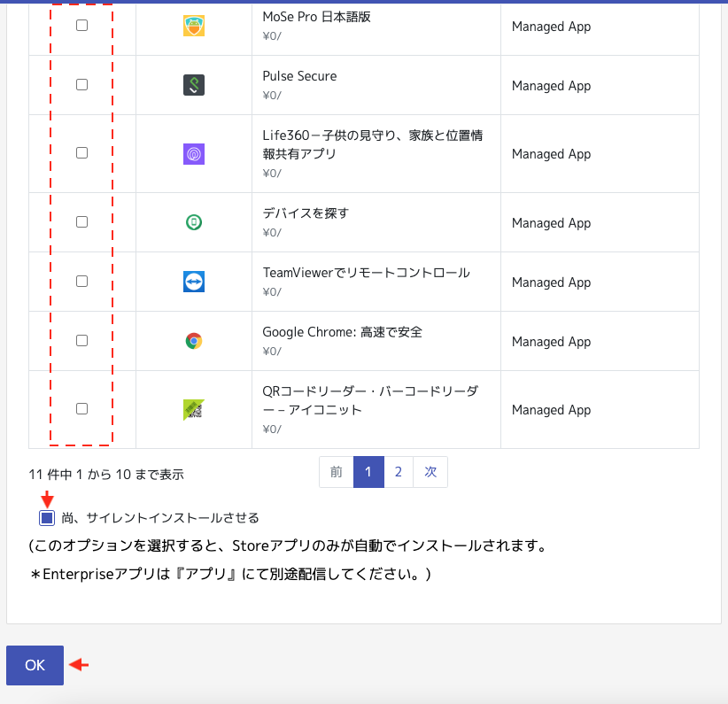Click the MoSe Pro app icon
Screen dimensions: 728x704
click(x=194, y=26)
